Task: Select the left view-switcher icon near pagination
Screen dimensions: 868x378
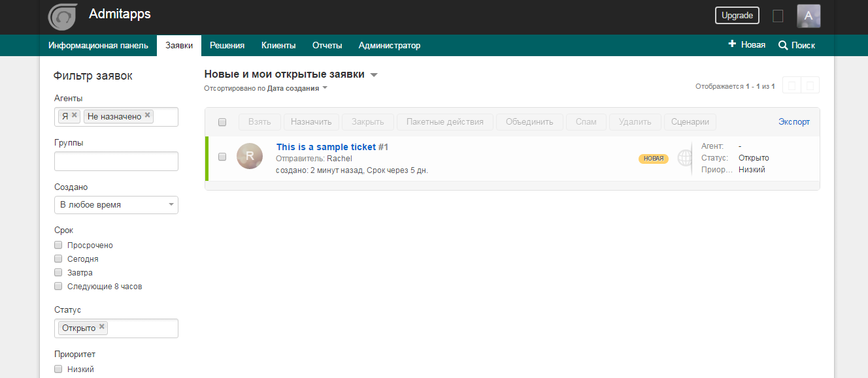Action: coord(792,85)
